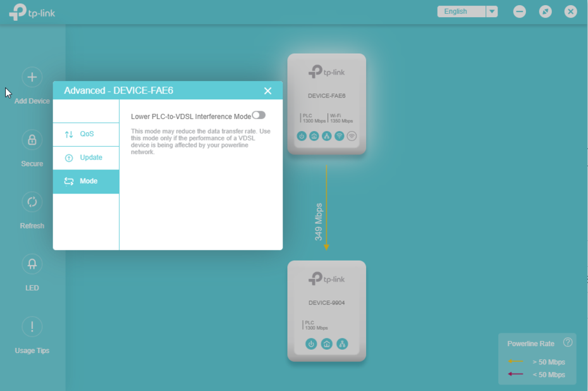Click the LED label
588x391 pixels.
[32, 288]
